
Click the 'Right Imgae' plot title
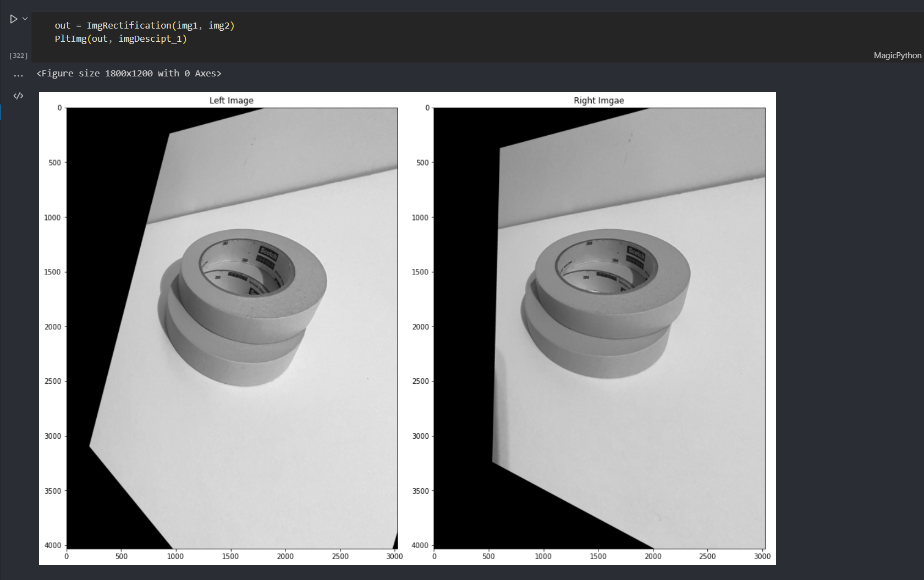[x=599, y=101]
